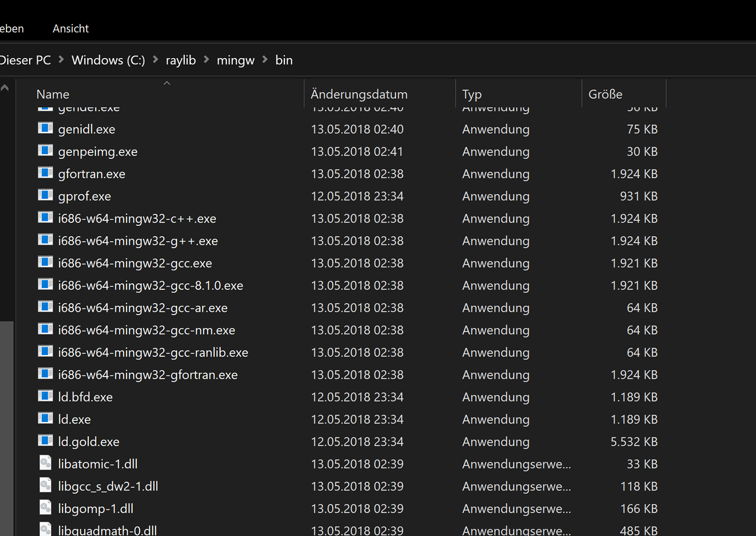
Task: Navigate to the raylib breadcrumb folder
Action: 180,60
